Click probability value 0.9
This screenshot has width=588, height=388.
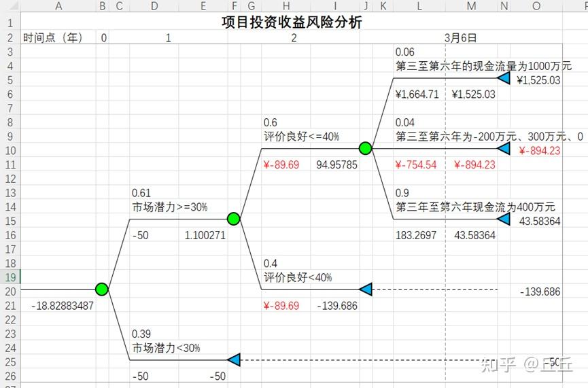(x=402, y=193)
